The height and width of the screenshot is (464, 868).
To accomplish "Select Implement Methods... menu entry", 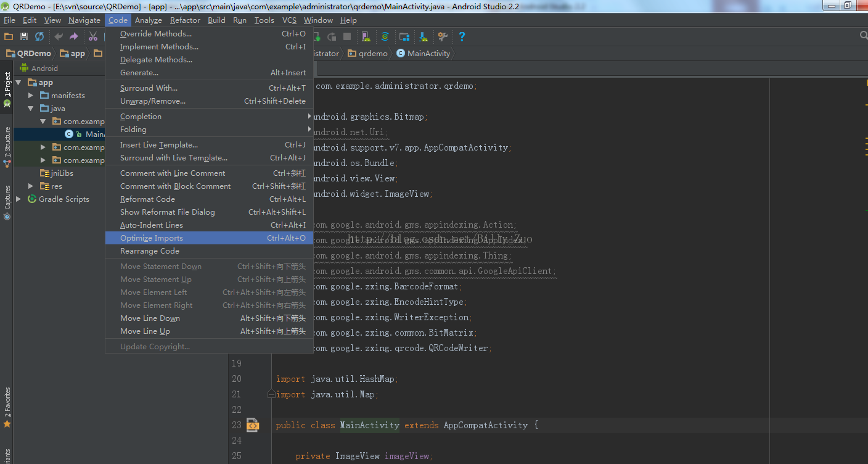I will [x=209, y=46].
